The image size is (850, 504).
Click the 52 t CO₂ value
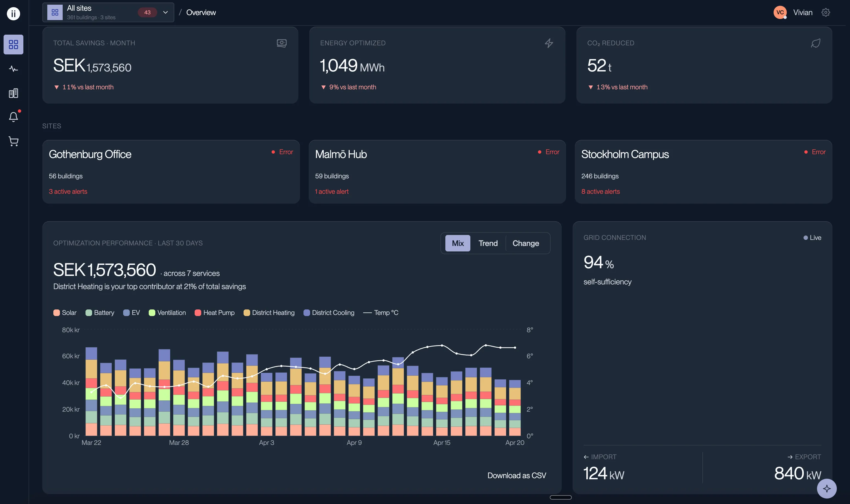pyautogui.click(x=599, y=66)
